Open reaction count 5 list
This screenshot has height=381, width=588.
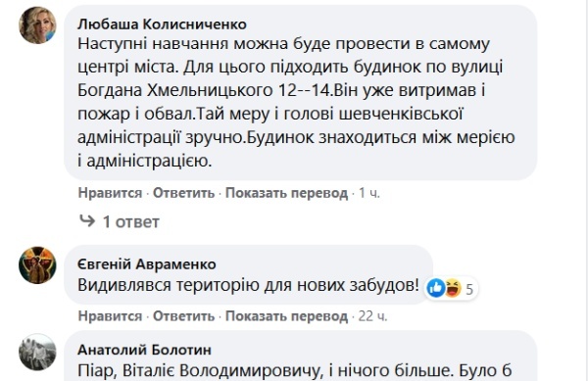[469, 289]
